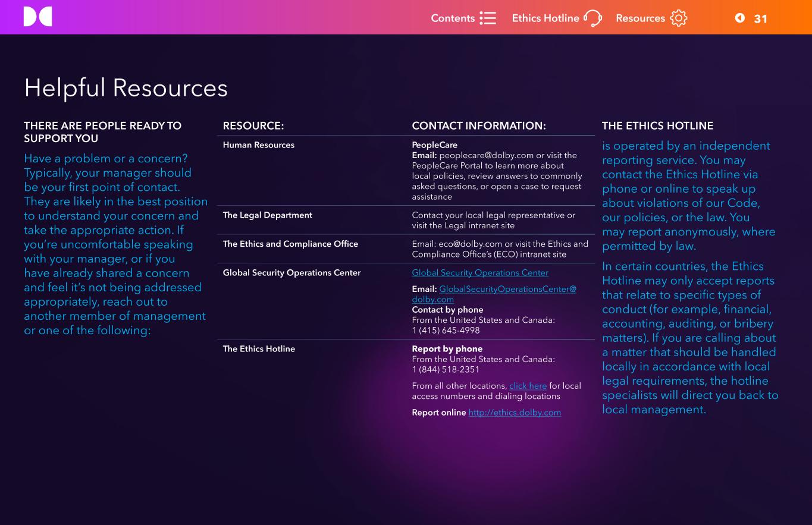The width and height of the screenshot is (812, 525).
Task: Follow the "click here" local access numbers link
Action: (528, 386)
